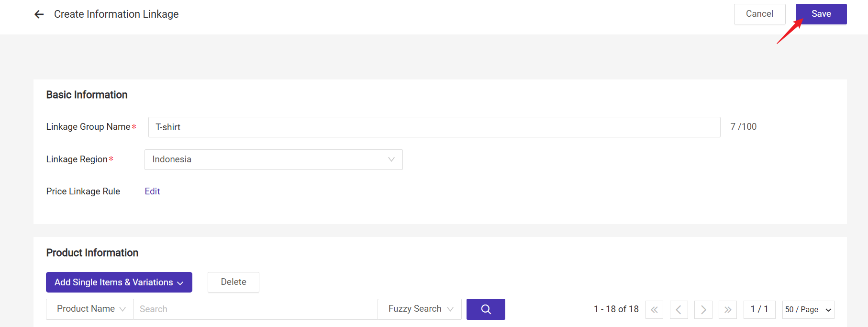Change the 50 / Page size selector

pyautogui.click(x=808, y=310)
